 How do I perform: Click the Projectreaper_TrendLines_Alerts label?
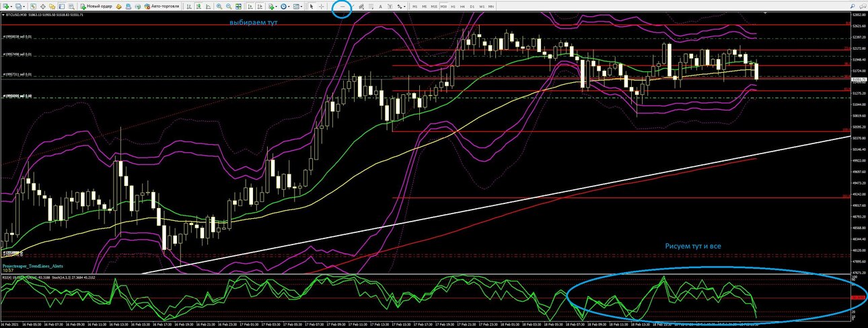[x=34, y=266]
